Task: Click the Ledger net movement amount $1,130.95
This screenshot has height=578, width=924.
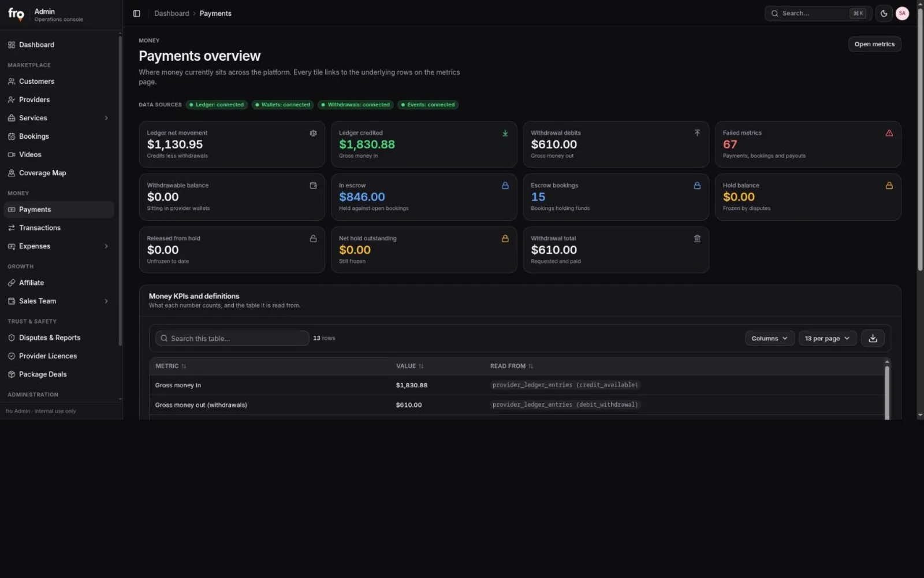Action: click(175, 144)
